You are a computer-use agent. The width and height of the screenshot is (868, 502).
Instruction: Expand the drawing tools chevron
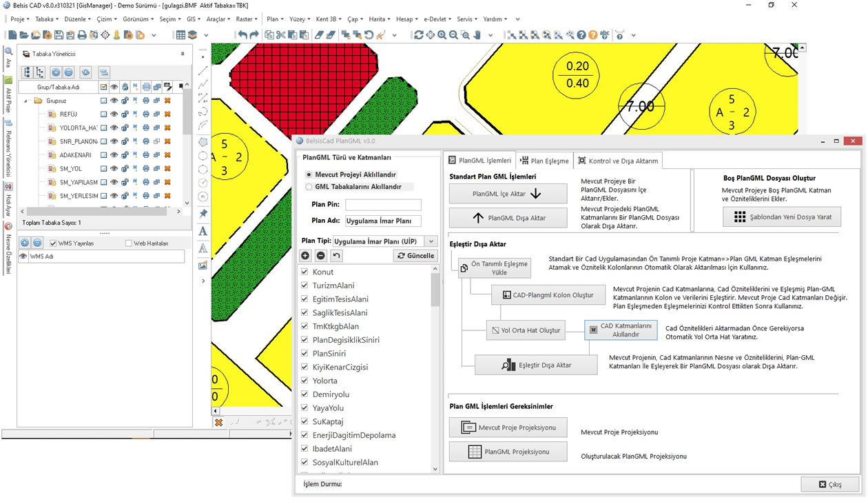203,281
